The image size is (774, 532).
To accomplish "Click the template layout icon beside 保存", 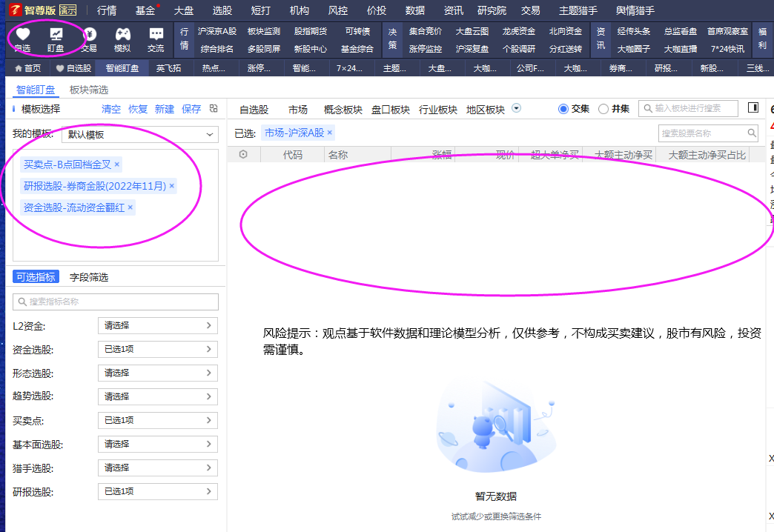I will point(214,109).
